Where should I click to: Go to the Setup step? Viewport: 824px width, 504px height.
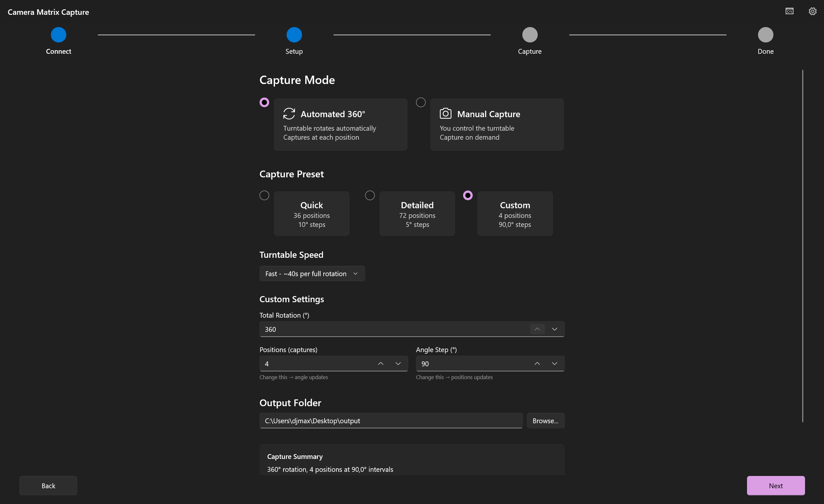(x=294, y=41)
